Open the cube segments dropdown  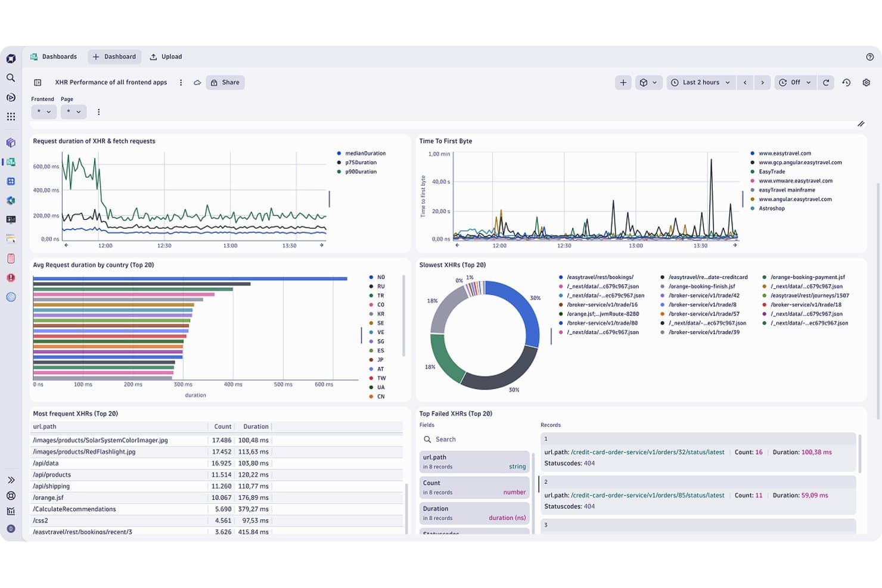click(648, 82)
